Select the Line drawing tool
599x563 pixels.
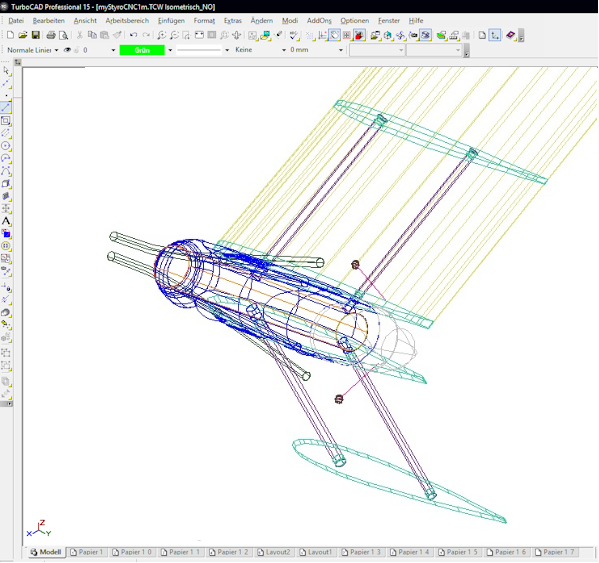(x=6, y=108)
